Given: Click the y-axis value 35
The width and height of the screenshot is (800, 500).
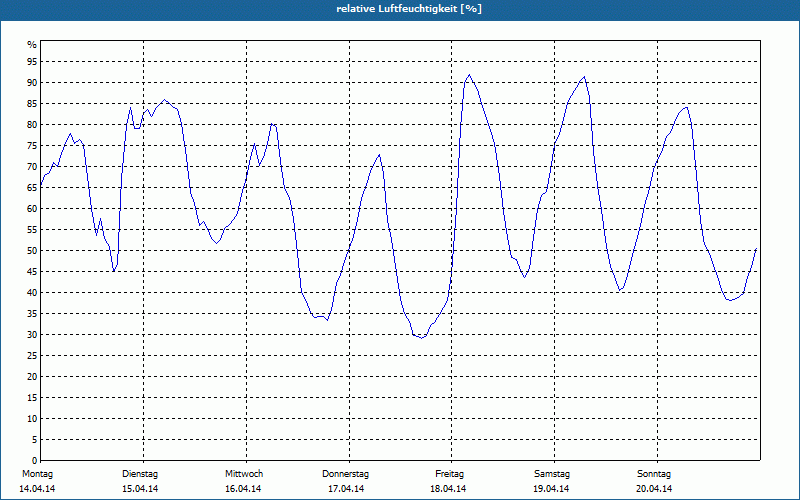Looking at the screenshot, I should pos(32,314).
